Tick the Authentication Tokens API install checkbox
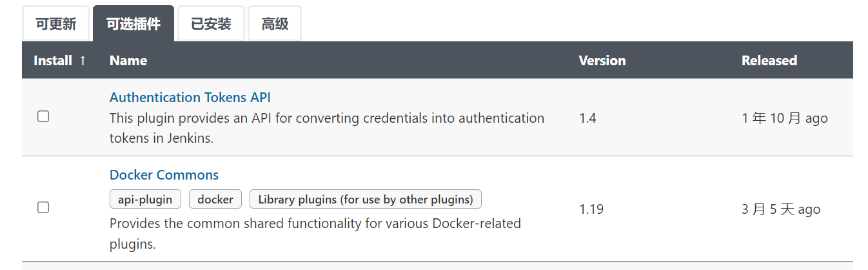This screenshot has width=868, height=270. pos(43,116)
